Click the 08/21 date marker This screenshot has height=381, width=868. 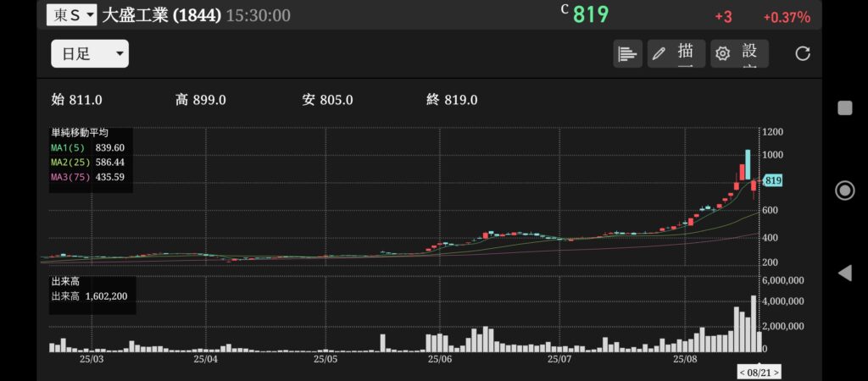[x=759, y=373]
